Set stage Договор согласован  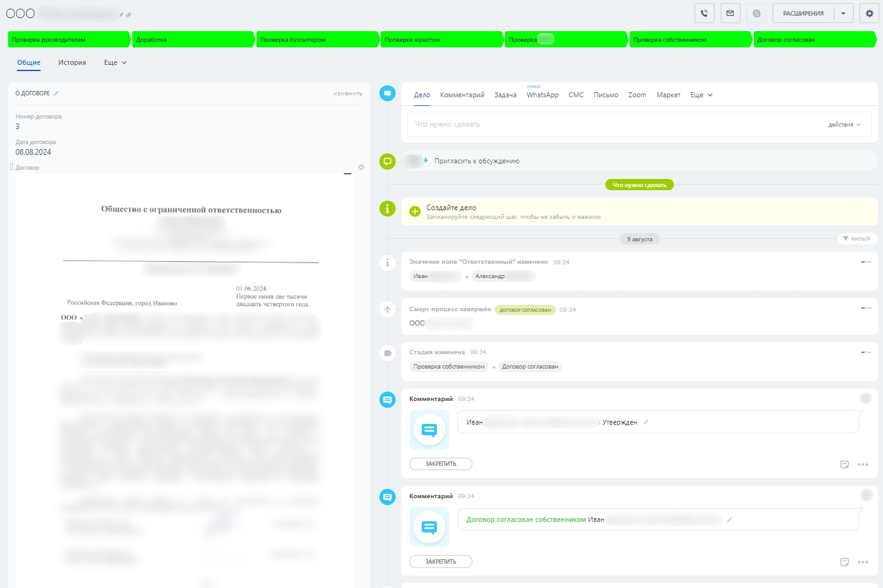(814, 39)
